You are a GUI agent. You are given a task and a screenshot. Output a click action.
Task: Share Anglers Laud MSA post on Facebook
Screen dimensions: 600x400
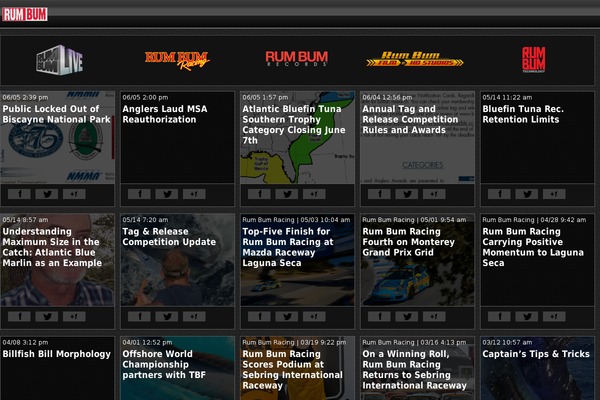(139, 194)
